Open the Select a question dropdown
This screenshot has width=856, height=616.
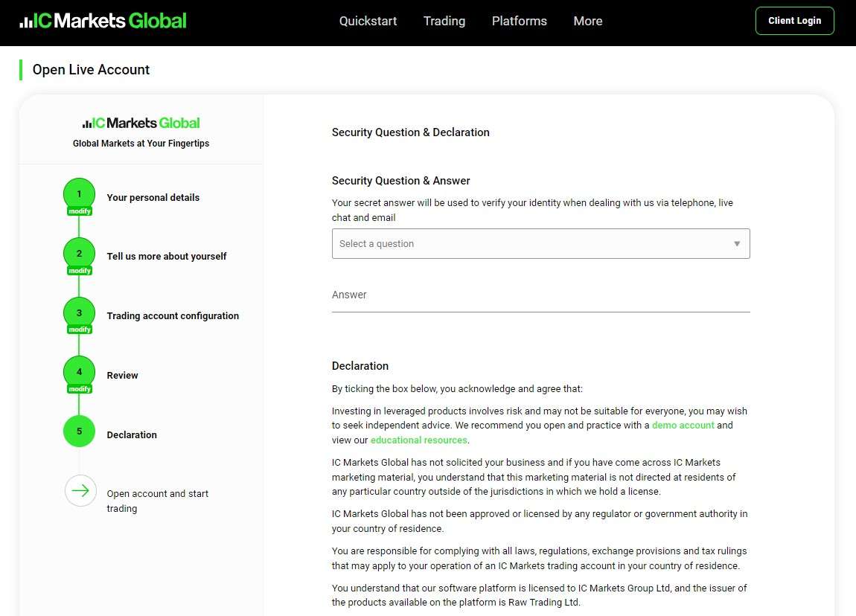[540, 243]
